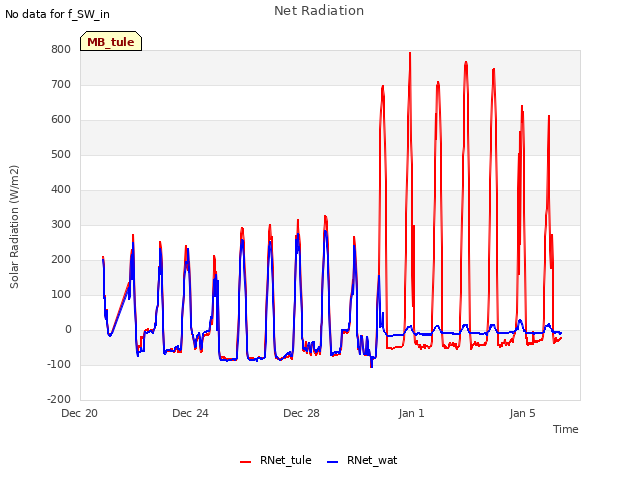The width and height of the screenshot is (640, 480).
Task: Click the Time axis title
Action: (565, 429)
